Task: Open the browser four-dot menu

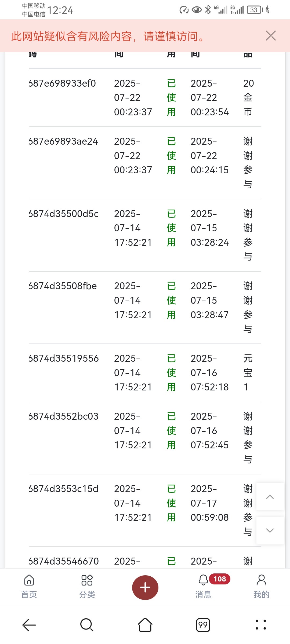Action: [261, 625]
